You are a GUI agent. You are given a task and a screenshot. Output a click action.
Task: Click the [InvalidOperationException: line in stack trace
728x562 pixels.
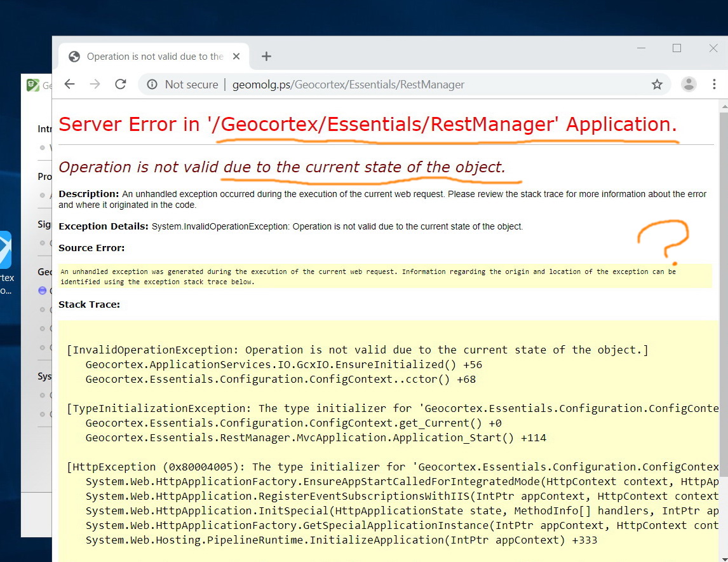[358, 350]
